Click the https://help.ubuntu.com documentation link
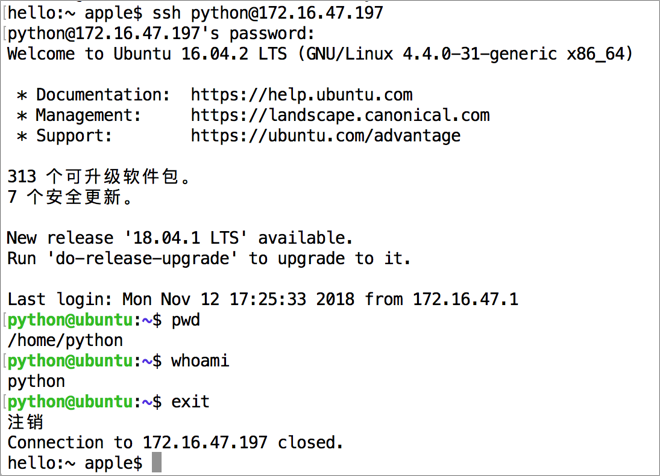 pos(301,95)
